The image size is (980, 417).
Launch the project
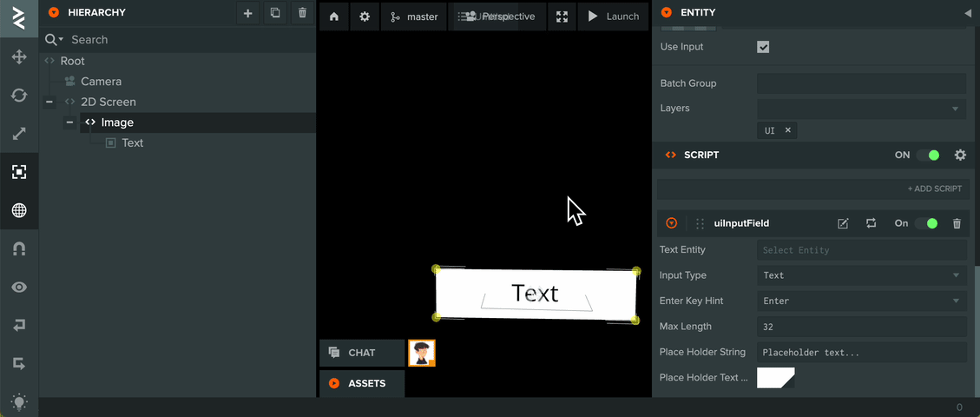614,17
